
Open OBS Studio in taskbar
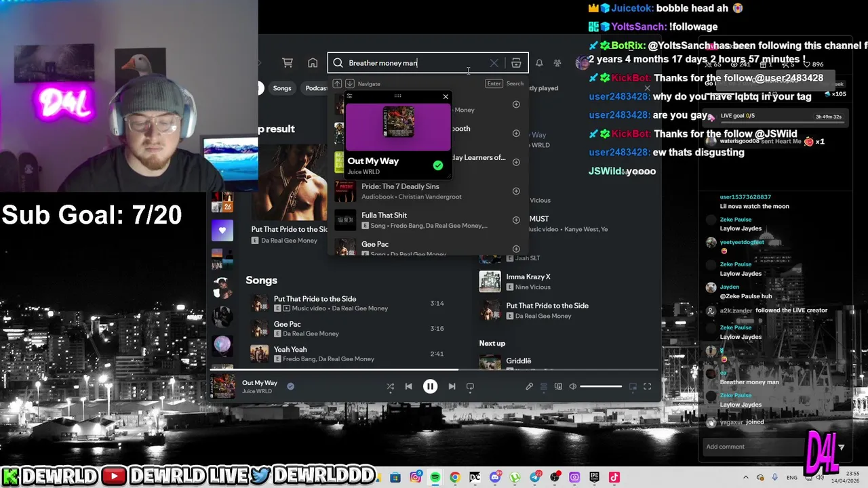pos(555,477)
